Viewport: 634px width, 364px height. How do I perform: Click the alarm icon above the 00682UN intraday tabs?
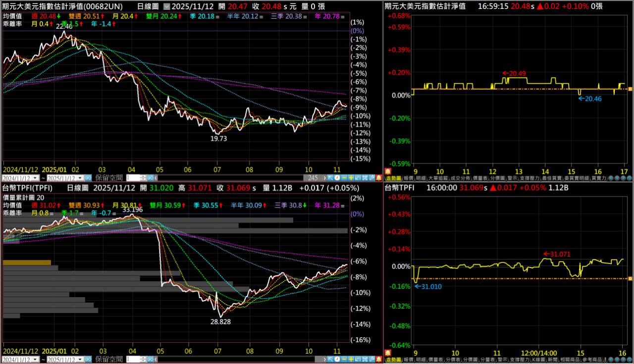pyautogui.click(x=387, y=171)
